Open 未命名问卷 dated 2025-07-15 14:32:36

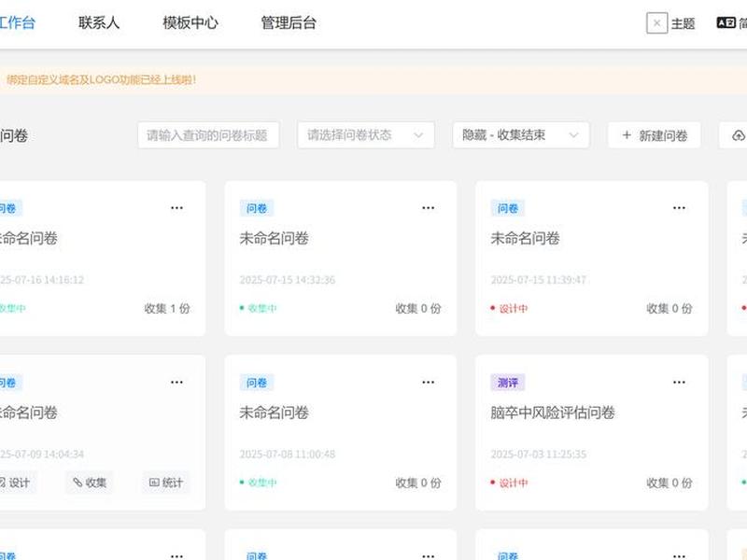[x=274, y=238]
